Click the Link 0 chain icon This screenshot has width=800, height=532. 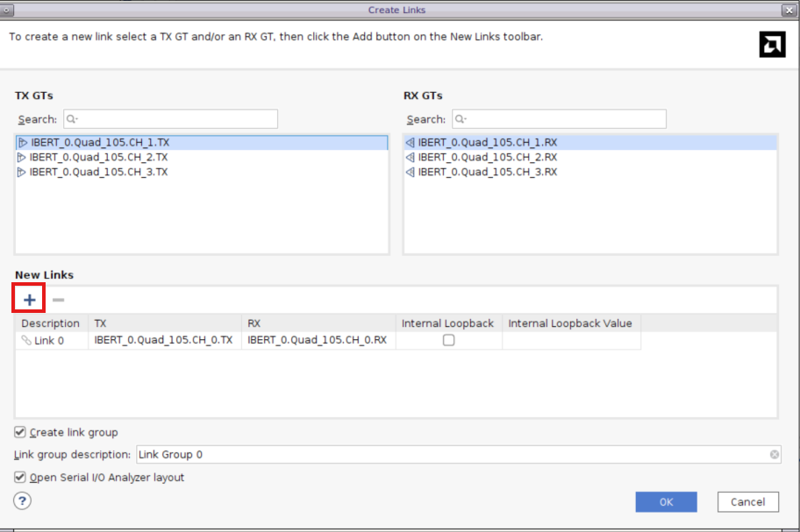[x=25, y=340]
